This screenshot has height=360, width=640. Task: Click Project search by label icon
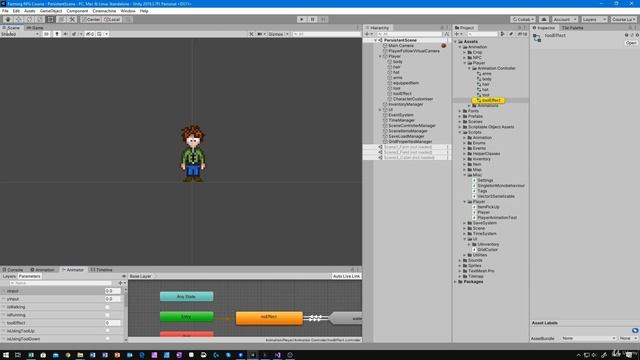pos(511,34)
